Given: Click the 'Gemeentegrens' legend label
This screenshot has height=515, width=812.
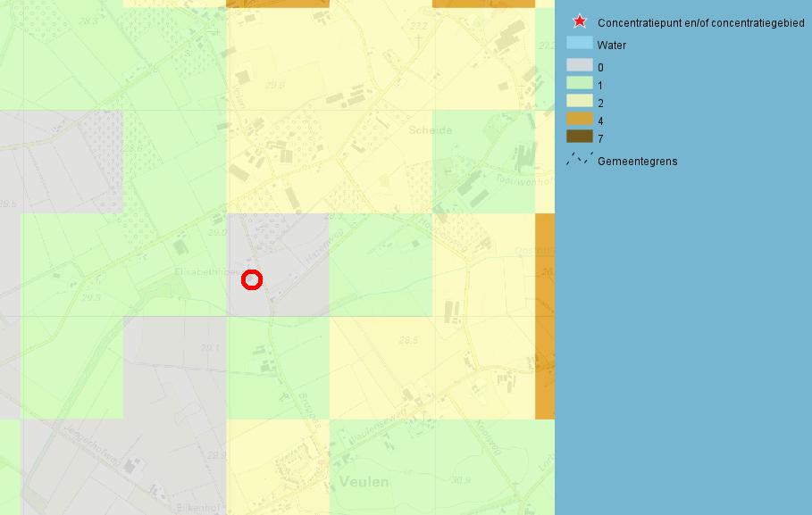Looking at the screenshot, I should tap(638, 162).
